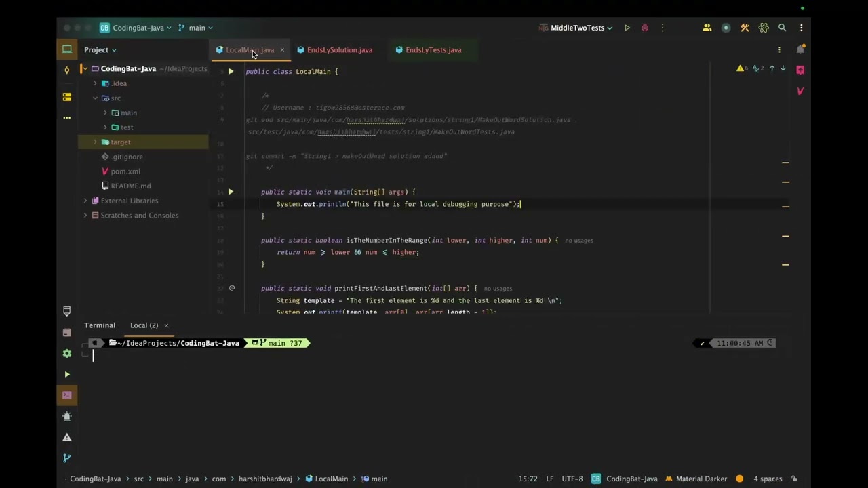Open IDE main settings kebab menu

point(802,28)
